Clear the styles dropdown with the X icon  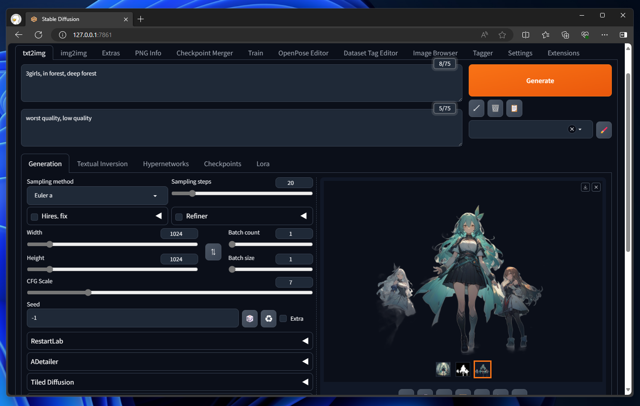(x=572, y=129)
